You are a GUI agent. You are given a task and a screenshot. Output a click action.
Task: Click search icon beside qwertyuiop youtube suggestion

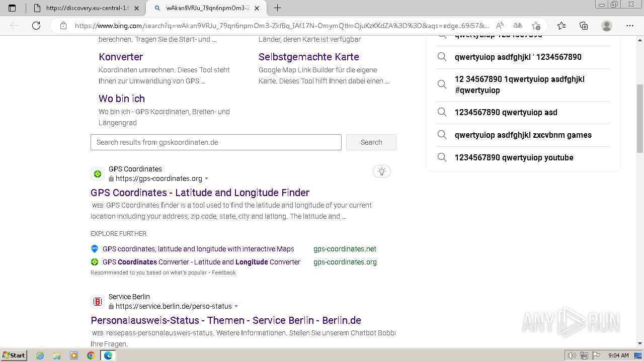[442, 157]
